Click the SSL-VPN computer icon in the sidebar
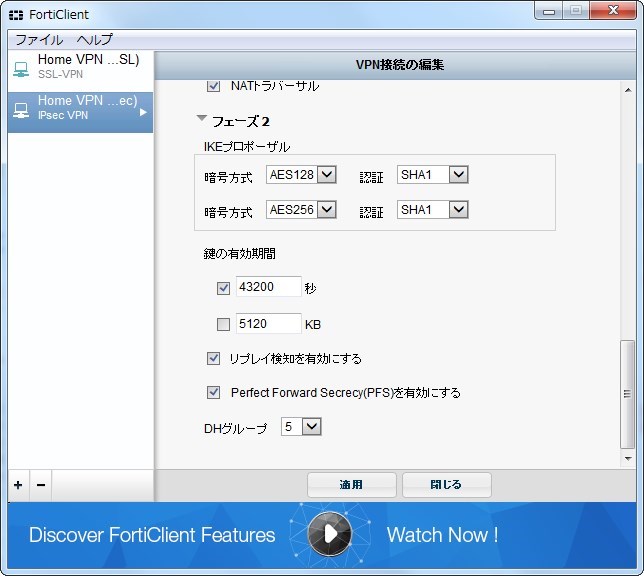This screenshot has width=644, height=576. coord(21,69)
